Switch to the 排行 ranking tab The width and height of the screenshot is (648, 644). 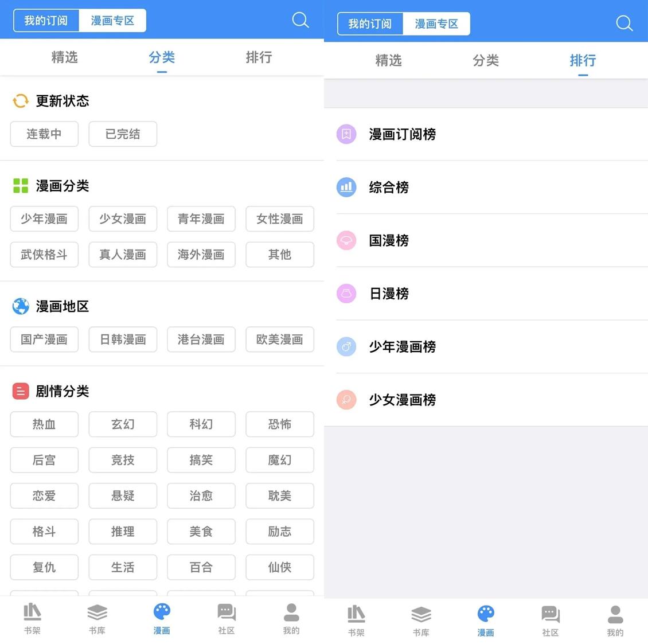coord(583,60)
